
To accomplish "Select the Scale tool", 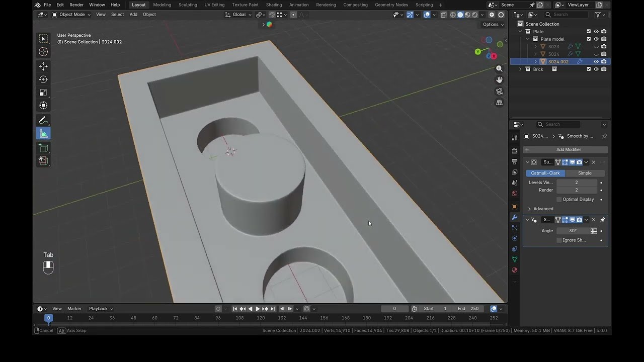I will click(43, 93).
